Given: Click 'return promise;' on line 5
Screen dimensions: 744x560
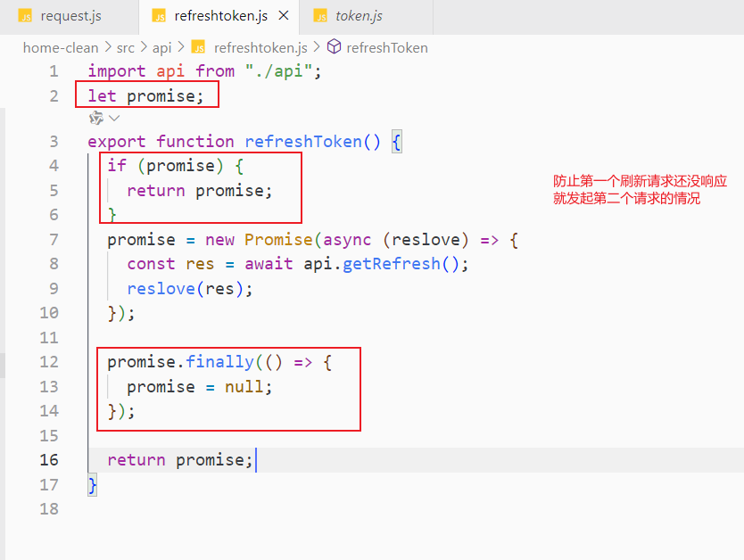Looking at the screenshot, I should 200,191.
